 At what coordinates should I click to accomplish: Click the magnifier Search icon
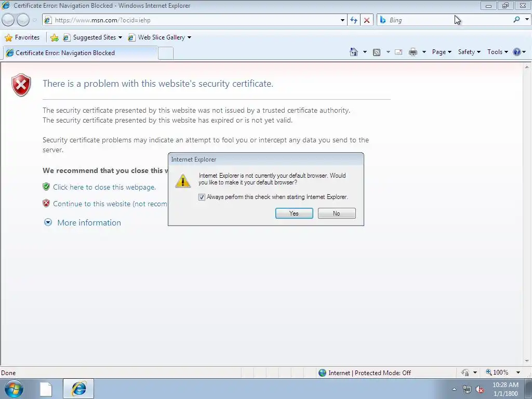pyautogui.click(x=516, y=20)
